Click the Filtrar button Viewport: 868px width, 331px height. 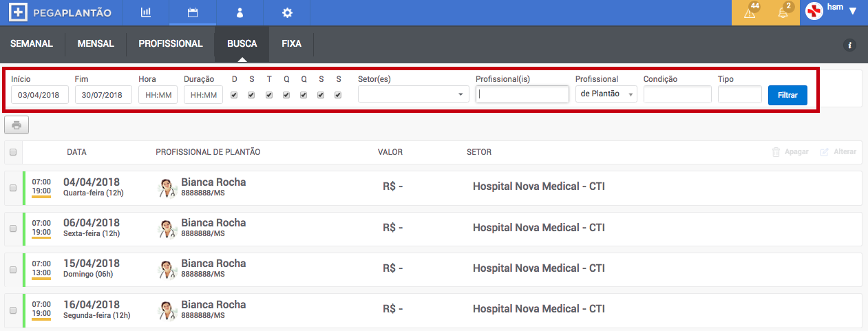click(x=787, y=95)
